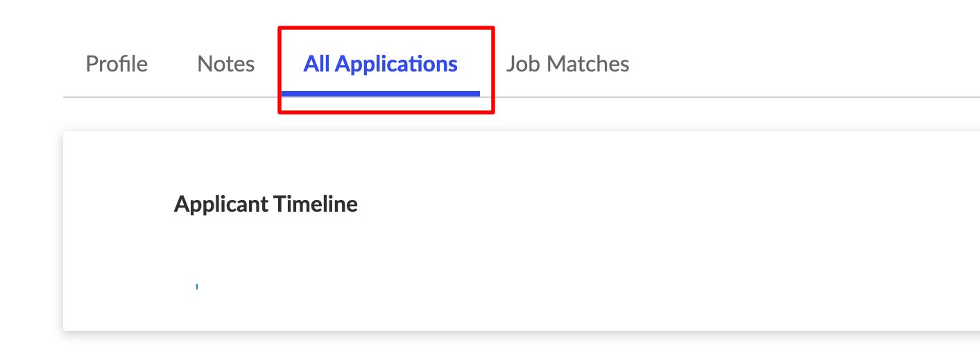Viewport: 980px width, 354px height.
Task: Open the Profile tab
Action: pos(117,64)
